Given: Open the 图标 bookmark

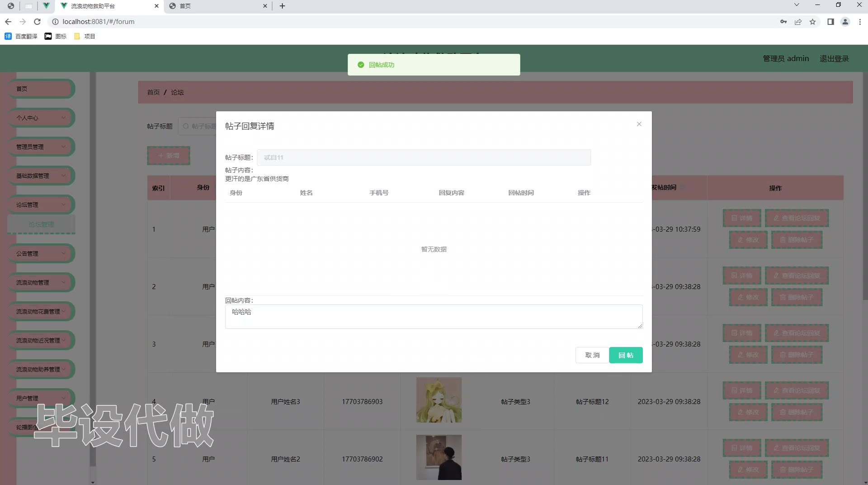Looking at the screenshot, I should coord(56,36).
